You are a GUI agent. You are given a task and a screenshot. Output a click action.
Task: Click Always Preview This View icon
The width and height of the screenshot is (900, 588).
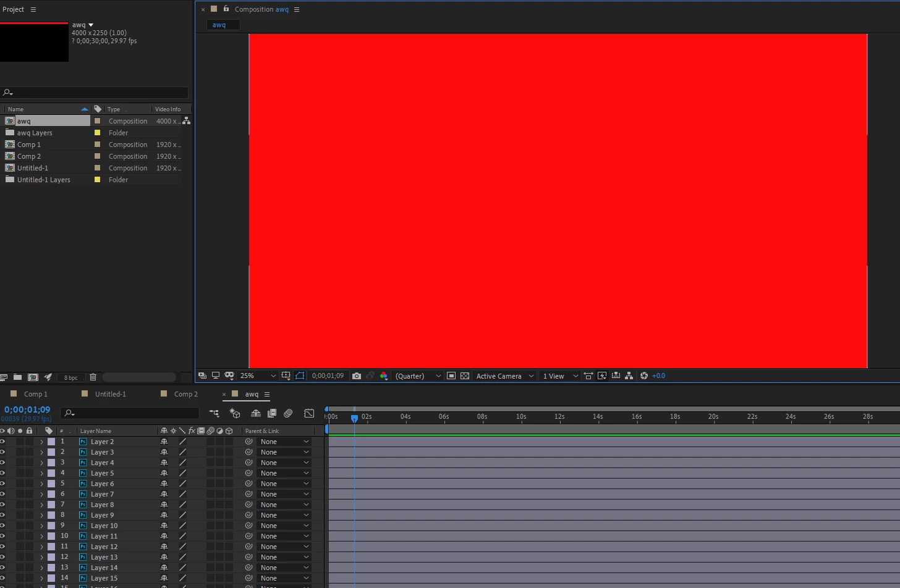(x=202, y=376)
